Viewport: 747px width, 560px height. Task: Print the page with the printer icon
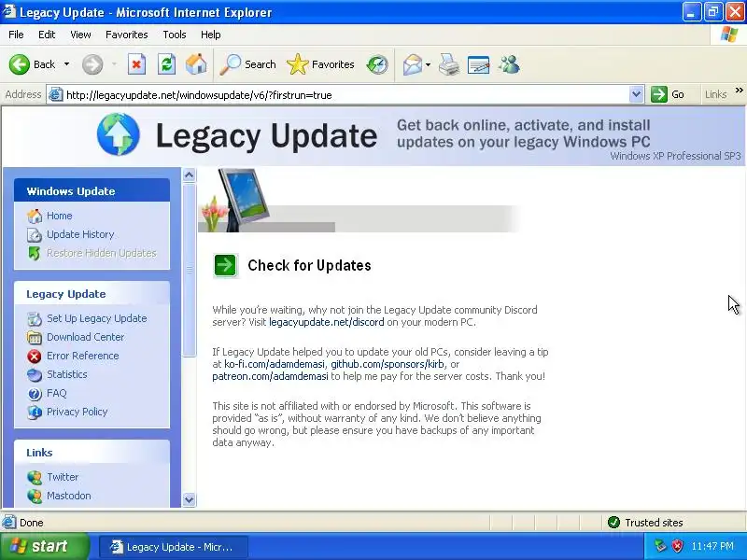pos(449,64)
